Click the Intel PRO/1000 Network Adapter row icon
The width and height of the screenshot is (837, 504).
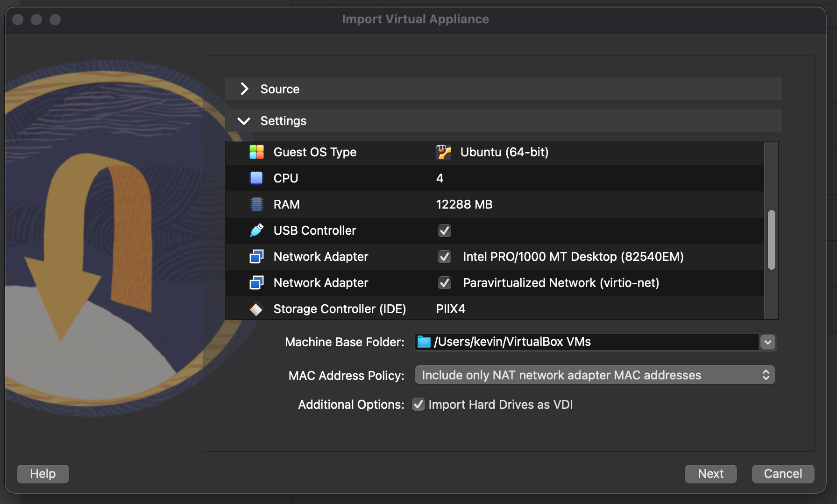click(256, 257)
